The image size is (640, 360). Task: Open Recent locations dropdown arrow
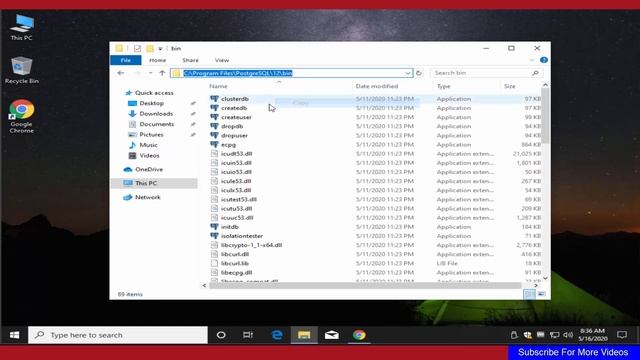150,73
